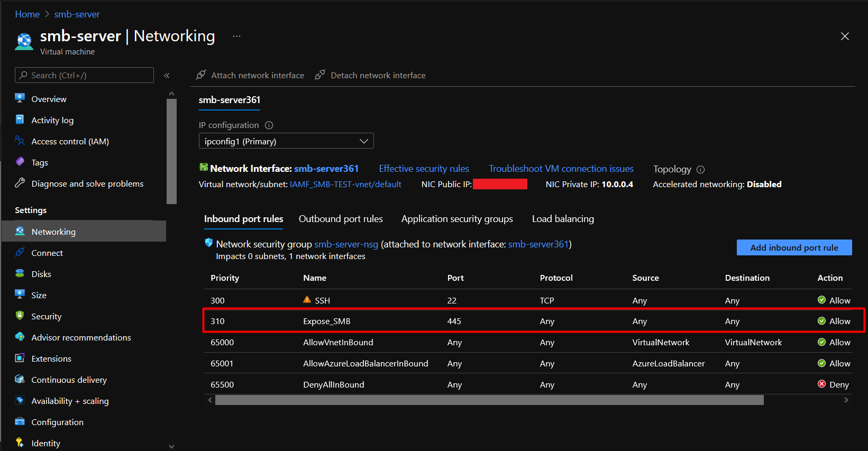Image resolution: width=868 pixels, height=451 pixels.
Task: Select the AllowVnetInBound rule name
Action: (338, 343)
